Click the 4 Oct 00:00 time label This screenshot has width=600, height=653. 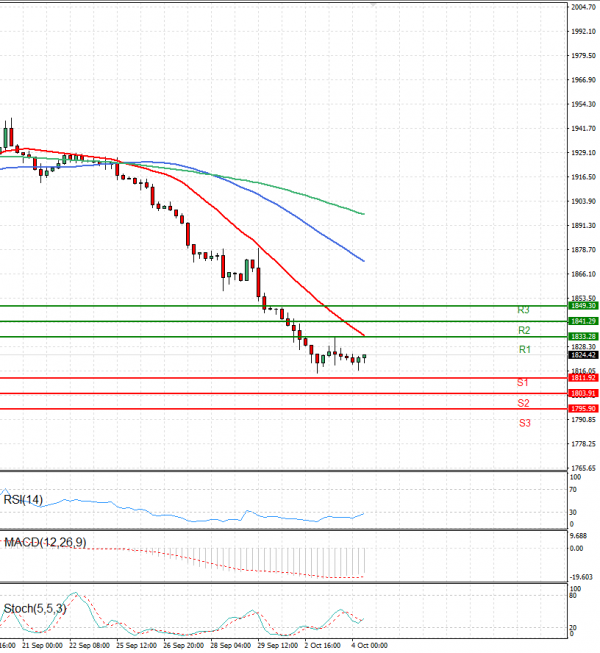(x=370, y=646)
